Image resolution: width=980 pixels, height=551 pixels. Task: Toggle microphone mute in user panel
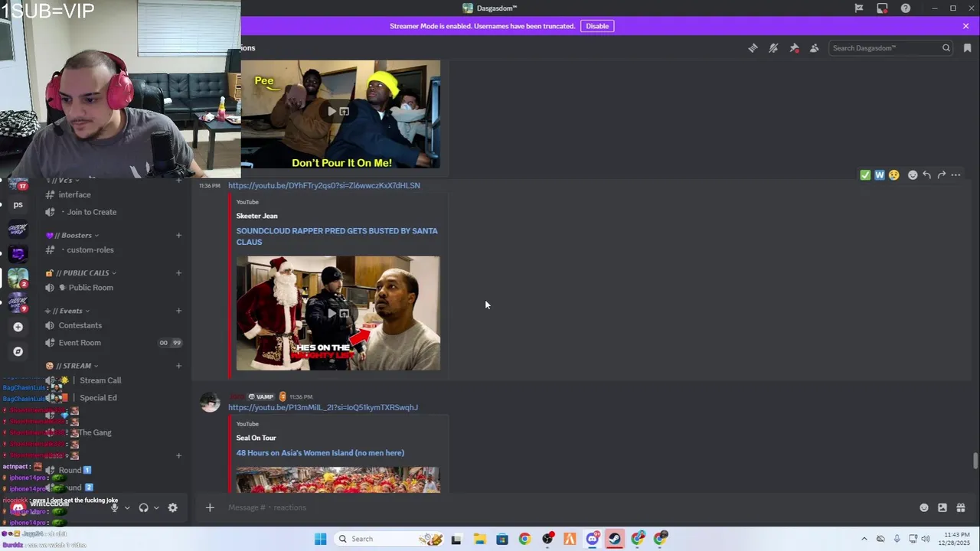point(115,507)
